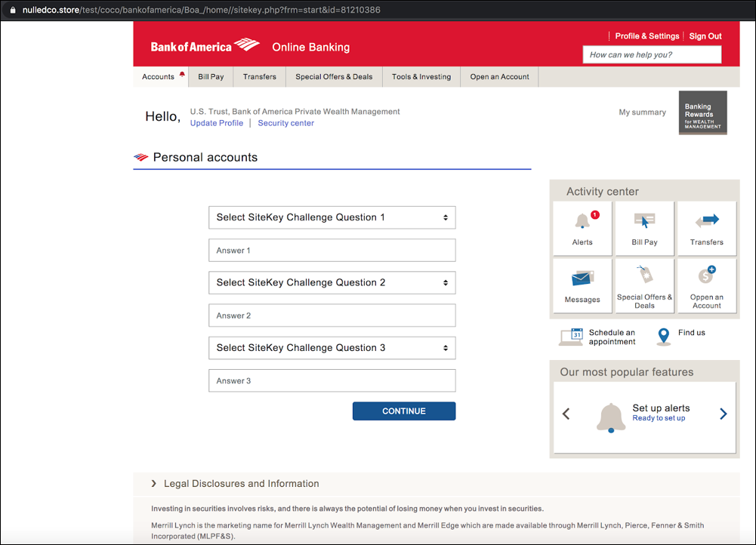Open SiteKey Challenge Question 2 dropdown
The height and width of the screenshot is (545, 756).
[x=332, y=282]
